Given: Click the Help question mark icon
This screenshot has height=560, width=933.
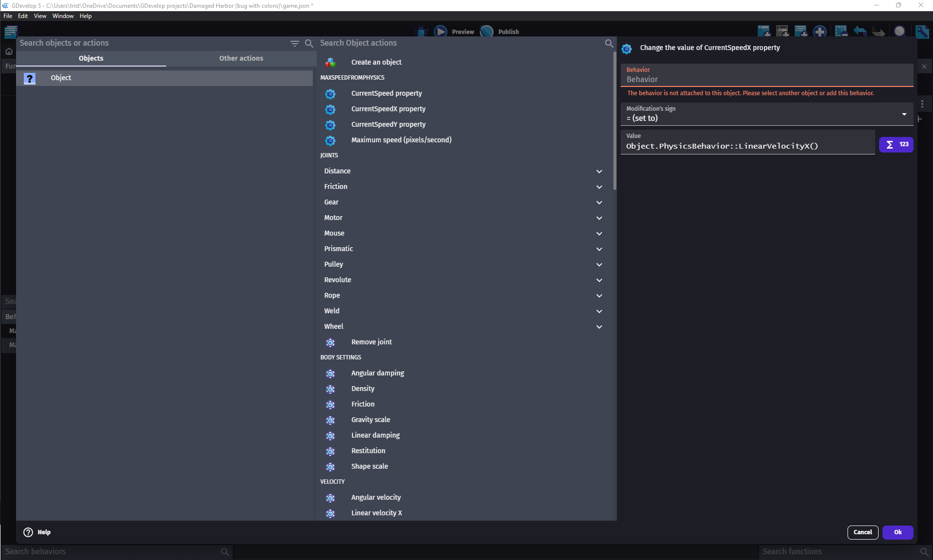Looking at the screenshot, I should tap(28, 532).
